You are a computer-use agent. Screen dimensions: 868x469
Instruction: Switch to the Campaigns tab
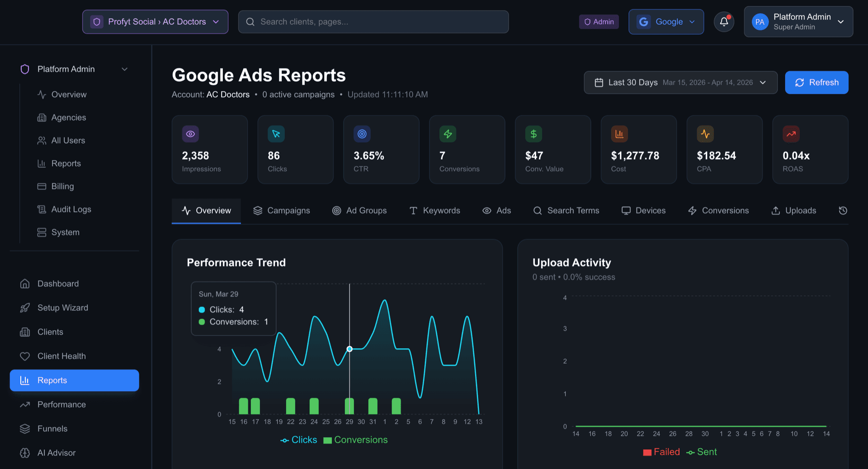[282, 211]
